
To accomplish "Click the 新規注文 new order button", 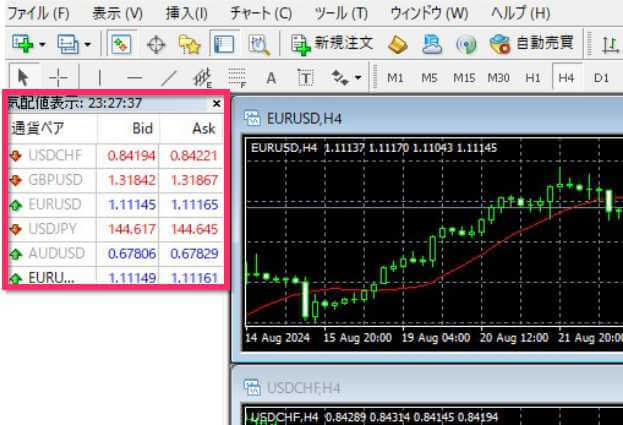I will coord(332,44).
